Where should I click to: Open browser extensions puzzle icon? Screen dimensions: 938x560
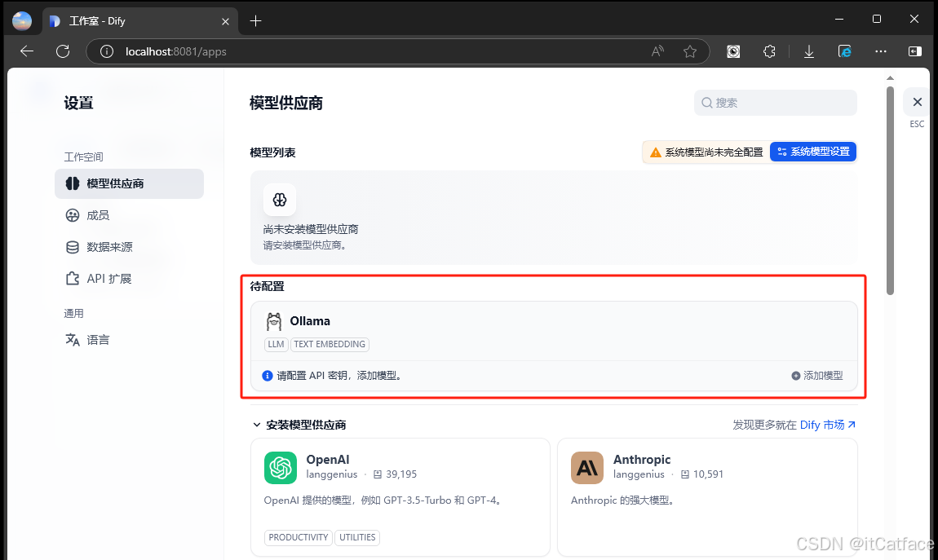click(769, 51)
